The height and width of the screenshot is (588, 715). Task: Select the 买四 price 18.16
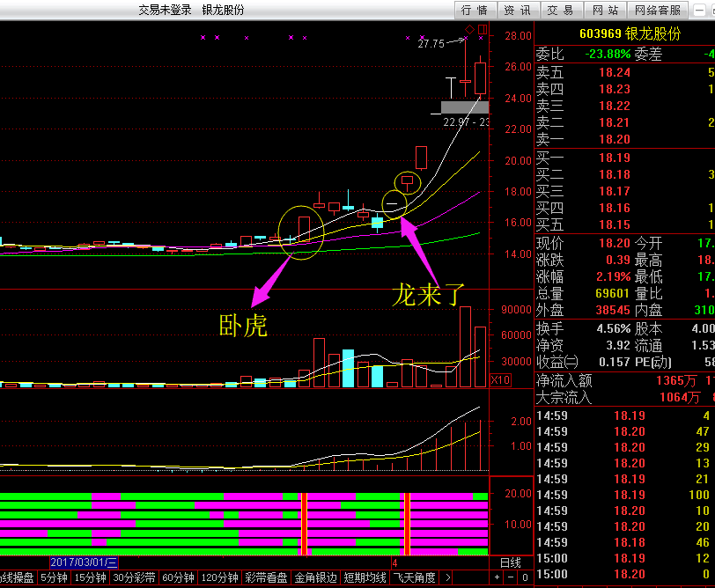[x=615, y=209]
